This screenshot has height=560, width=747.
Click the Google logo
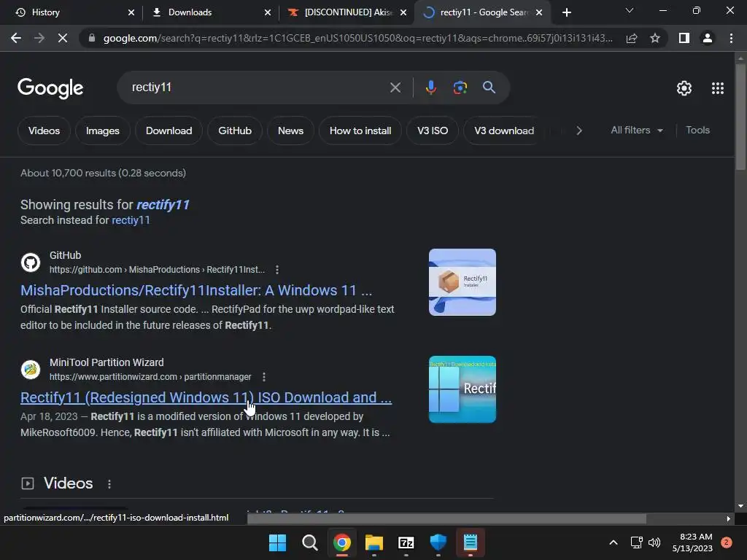tap(50, 88)
